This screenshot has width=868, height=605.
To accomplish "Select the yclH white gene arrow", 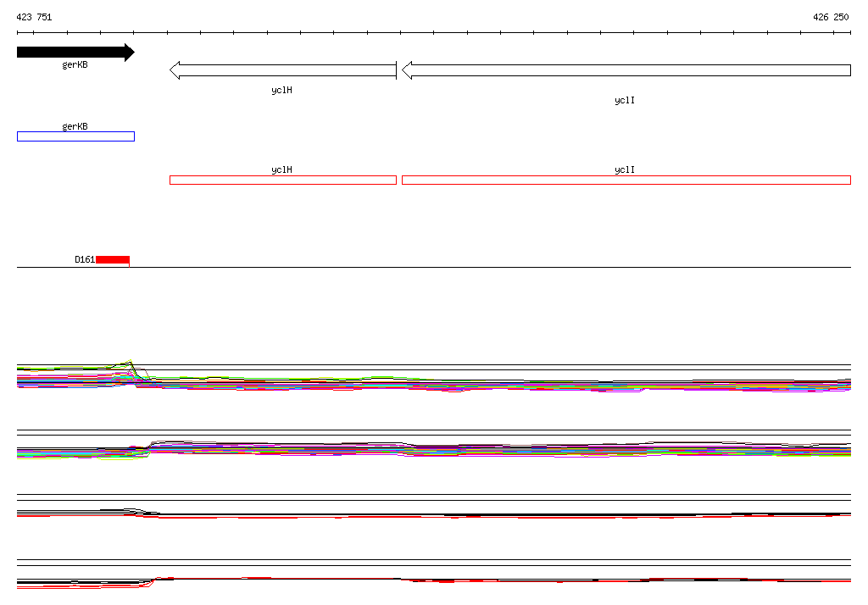I will [283, 70].
